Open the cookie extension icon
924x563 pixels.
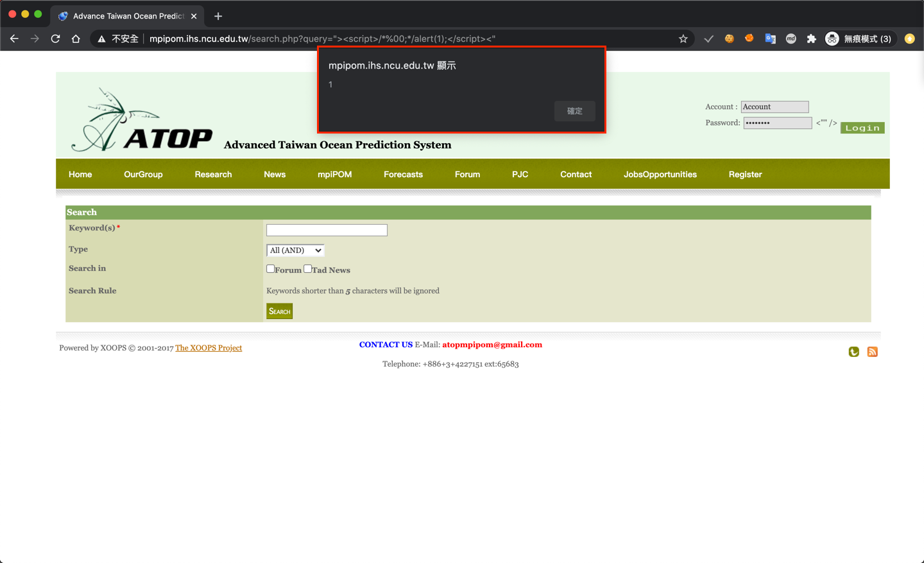[729, 39]
